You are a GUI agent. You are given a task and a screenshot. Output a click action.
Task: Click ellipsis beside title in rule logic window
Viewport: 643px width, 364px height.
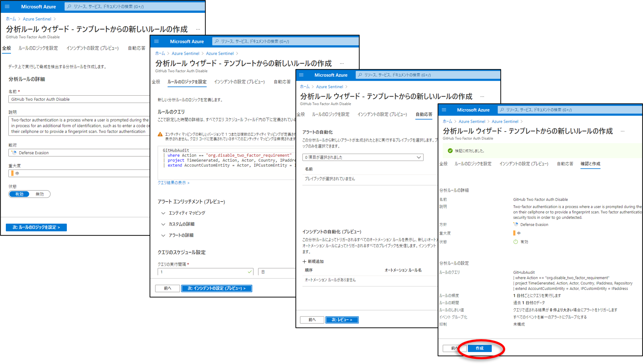pos(342,64)
